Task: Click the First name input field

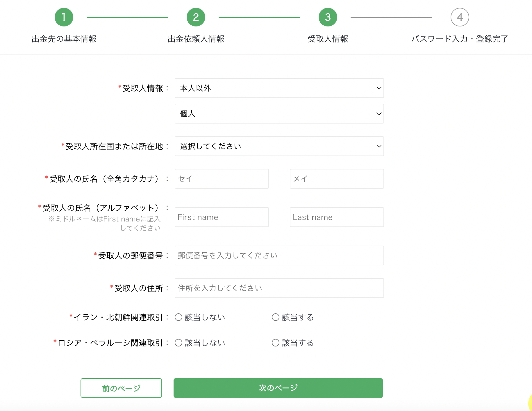Action: coord(222,217)
